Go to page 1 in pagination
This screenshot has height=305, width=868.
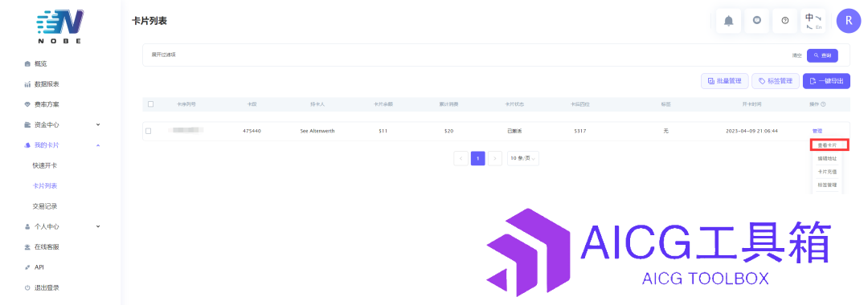click(x=478, y=158)
